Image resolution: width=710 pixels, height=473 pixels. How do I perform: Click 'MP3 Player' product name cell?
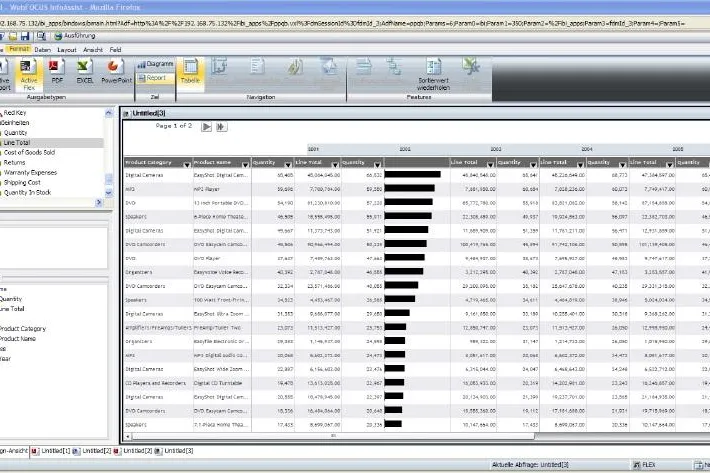point(206,189)
